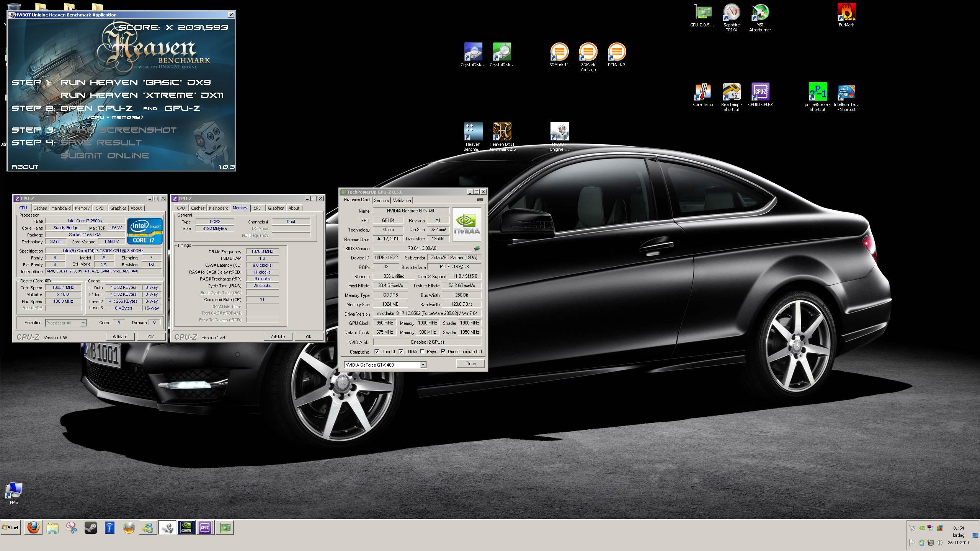Select the NAS desktop icon

(x=14, y=494)
